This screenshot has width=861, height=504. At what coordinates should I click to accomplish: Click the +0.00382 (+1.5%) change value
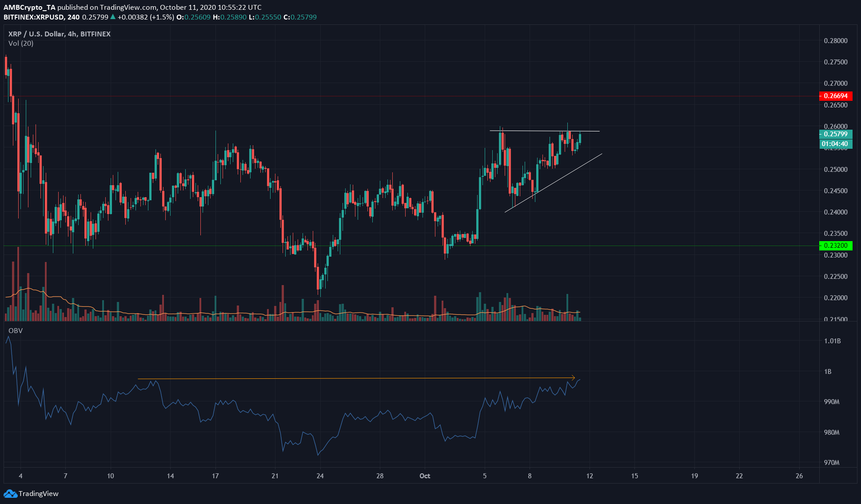(146, 17)
